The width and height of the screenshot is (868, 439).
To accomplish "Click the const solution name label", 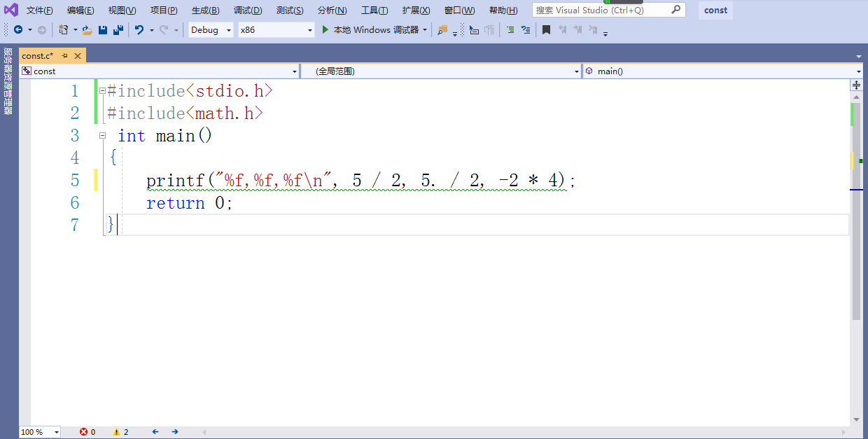I will point(716,11).
